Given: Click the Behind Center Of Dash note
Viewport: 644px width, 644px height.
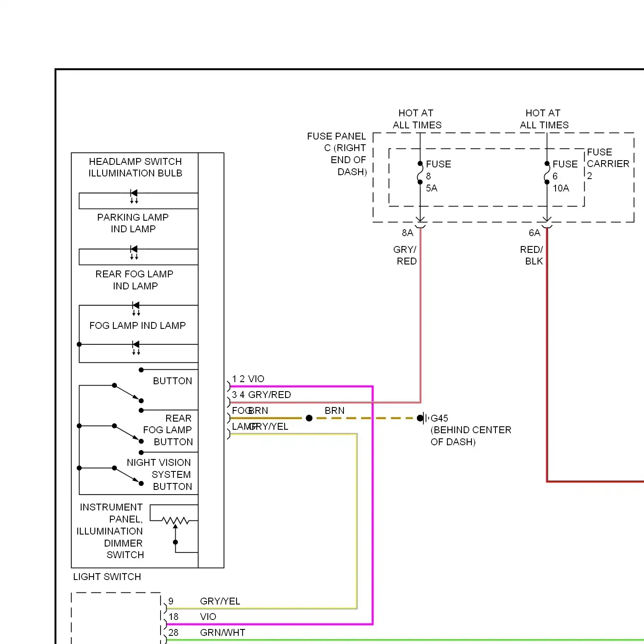Looking at the screenshot, I should (x=471, y=436).
